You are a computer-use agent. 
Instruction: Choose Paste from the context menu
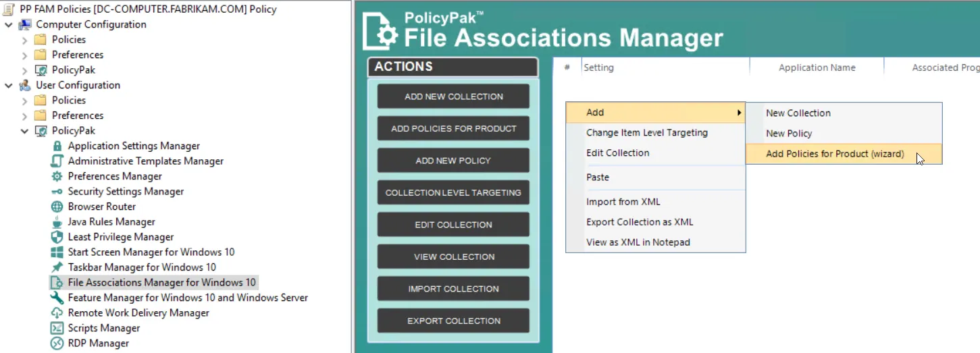pyautogui.click(x=656, y=178)
